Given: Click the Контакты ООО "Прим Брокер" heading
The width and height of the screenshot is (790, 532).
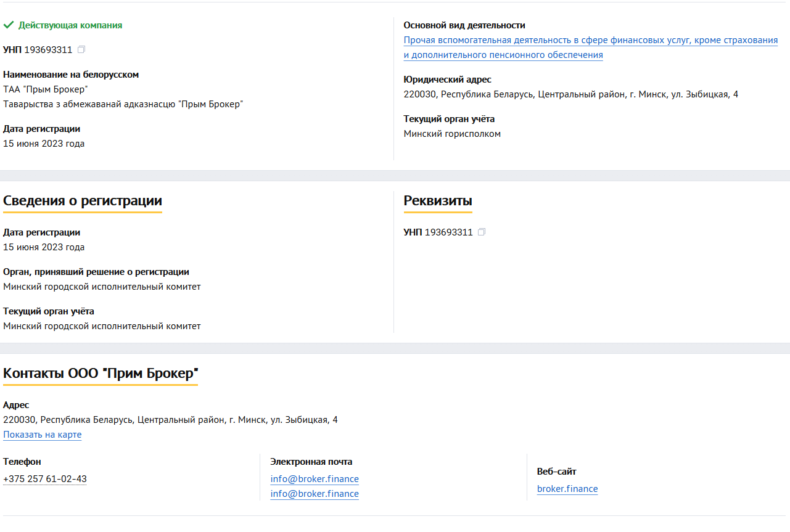Looking at the screenshot, I should [100, 374].
